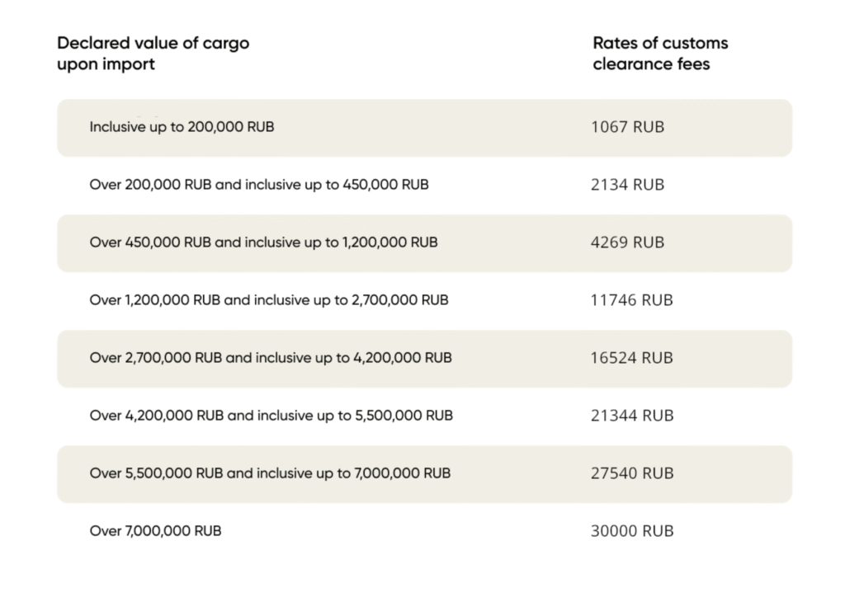Screen dimensions: 845x616
Task: Select 'Over 5,500,000 RUB and inclusive up to 7,000,000 RUB'
Action: (270, 473)
